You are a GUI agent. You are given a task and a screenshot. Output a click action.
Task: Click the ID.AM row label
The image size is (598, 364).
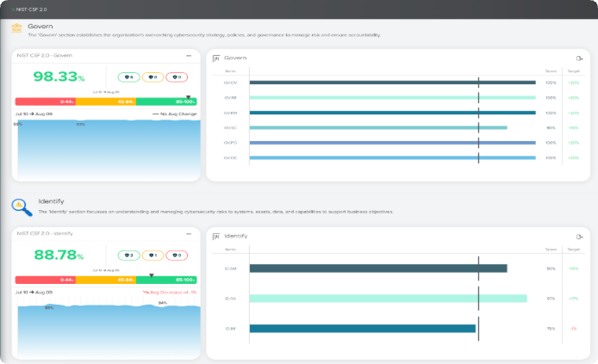pos(230,268)
